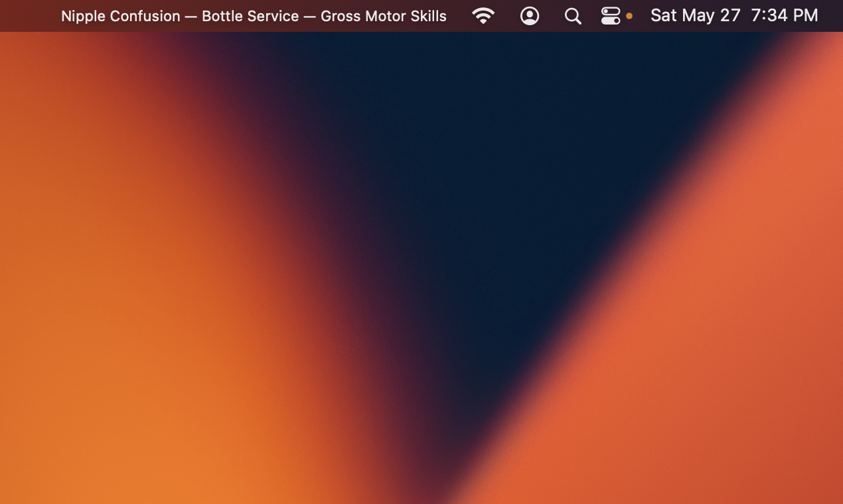Open Control Center toggles icon

coord(611,16)
